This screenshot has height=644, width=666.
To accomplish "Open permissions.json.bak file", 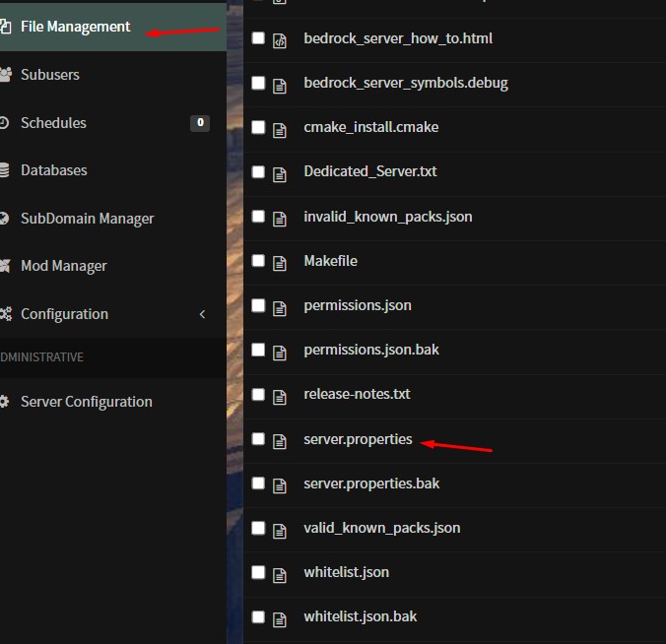I will pos(371,350).
